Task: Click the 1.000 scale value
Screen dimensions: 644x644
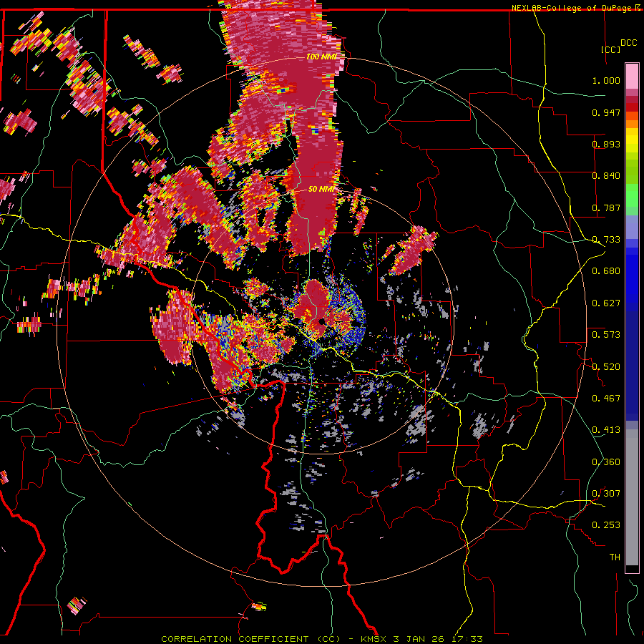Action: (x=606, y=80)
